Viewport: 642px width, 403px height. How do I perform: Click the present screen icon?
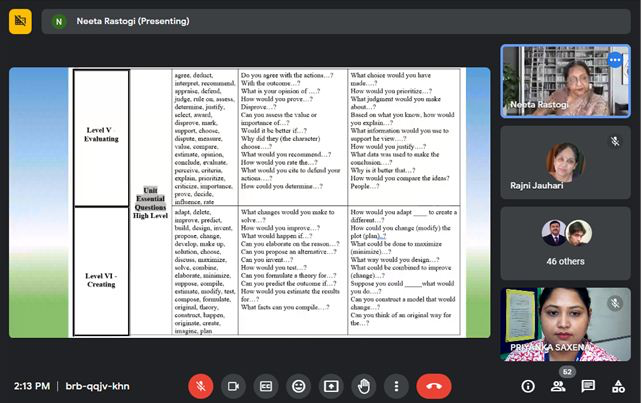pos(331,385)
